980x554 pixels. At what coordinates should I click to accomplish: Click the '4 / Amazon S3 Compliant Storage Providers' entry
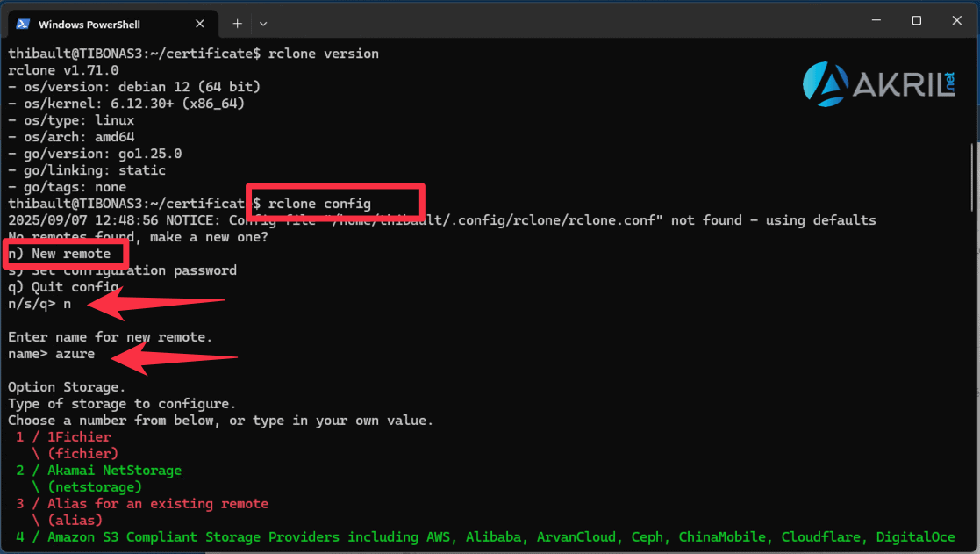tap(486, 537)
